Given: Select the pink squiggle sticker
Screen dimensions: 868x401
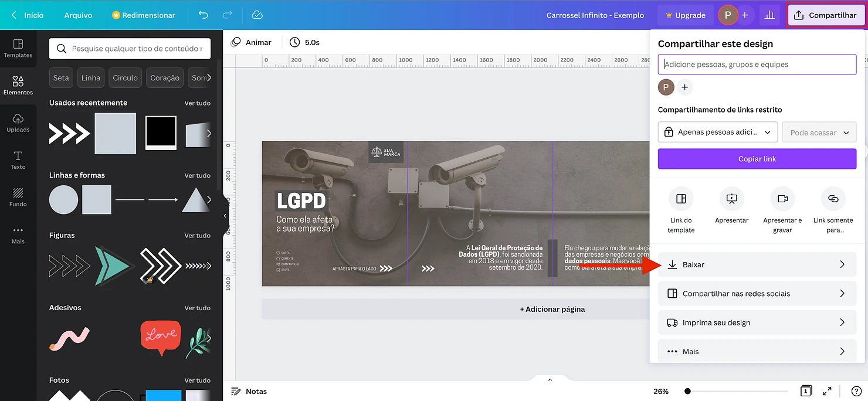Looking at the screenshot, I should click(x=69, y=338).
